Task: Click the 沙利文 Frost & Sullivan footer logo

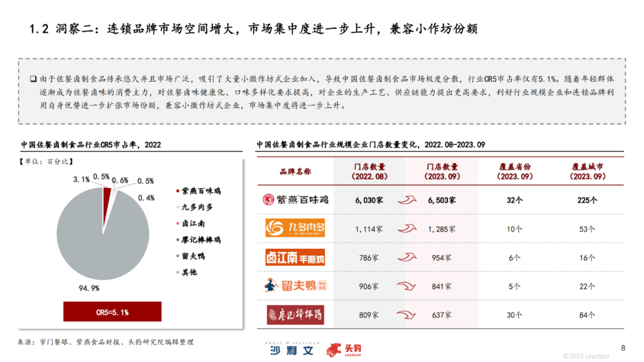Action: point(292,349)
